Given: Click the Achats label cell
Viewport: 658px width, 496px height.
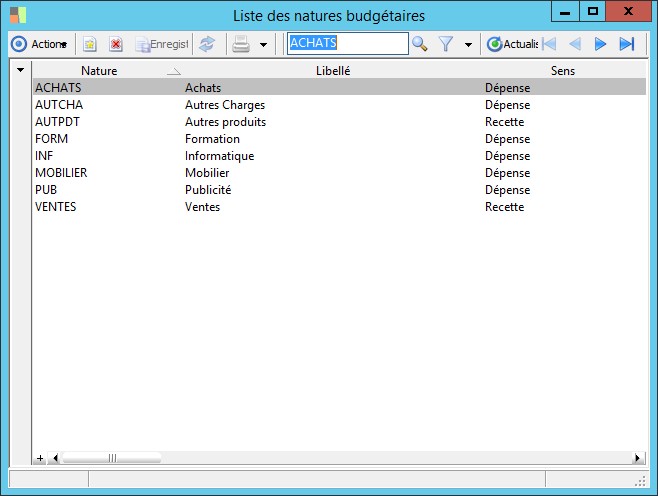Looking at the screenshot, I should [x=203, y=88].
